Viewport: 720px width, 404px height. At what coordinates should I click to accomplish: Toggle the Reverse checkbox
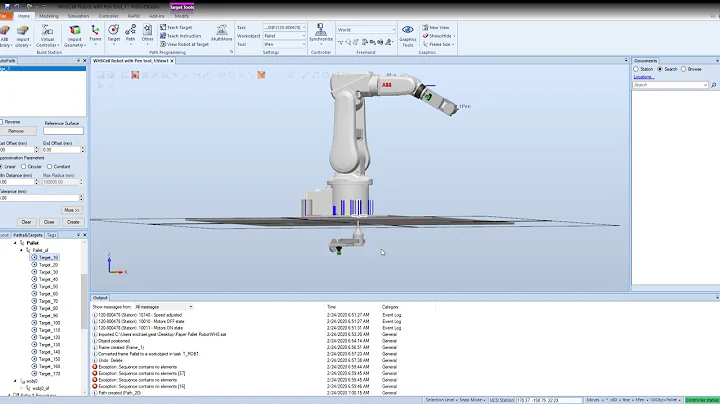pos(1,122)
